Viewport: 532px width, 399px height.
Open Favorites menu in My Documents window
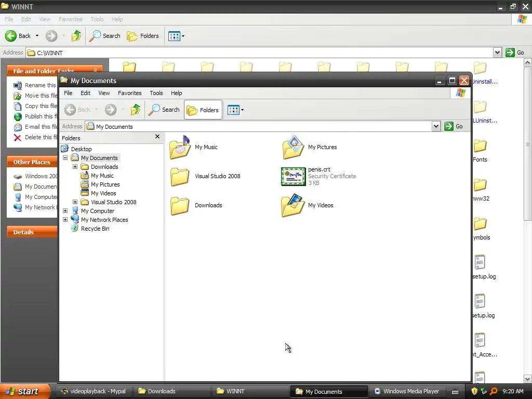click(129, 93)
